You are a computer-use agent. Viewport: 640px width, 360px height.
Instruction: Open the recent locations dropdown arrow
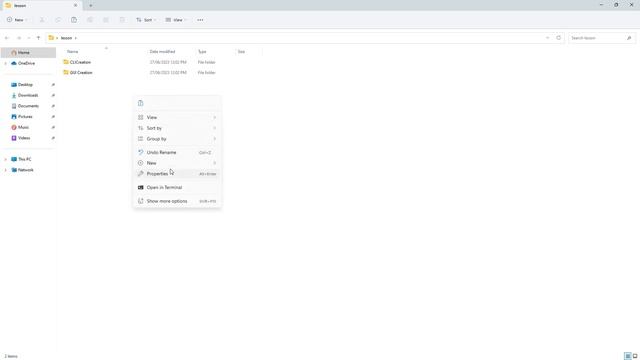(x=29, y=38)
